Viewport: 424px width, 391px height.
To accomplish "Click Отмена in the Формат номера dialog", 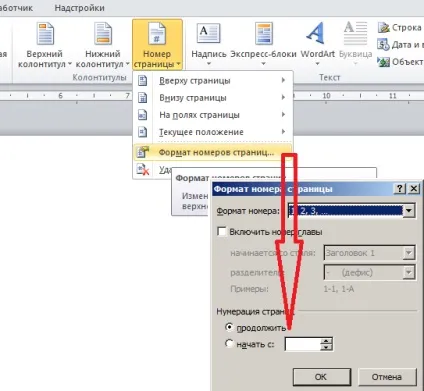I will pos(387,377).
